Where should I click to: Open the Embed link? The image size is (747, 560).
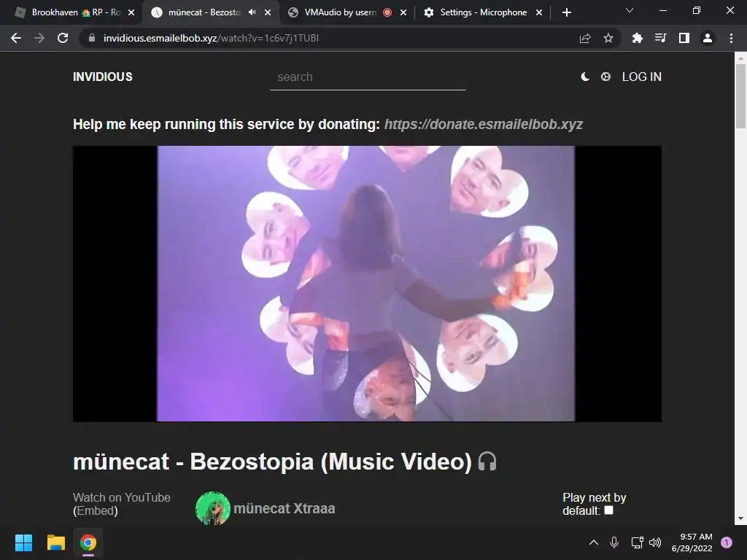point(96,510)
